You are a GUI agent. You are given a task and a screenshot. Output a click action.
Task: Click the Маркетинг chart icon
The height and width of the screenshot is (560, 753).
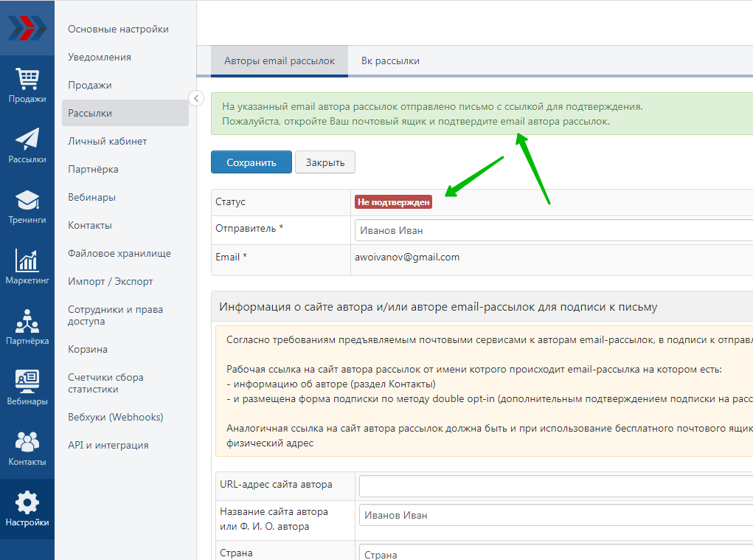[27, 260]
